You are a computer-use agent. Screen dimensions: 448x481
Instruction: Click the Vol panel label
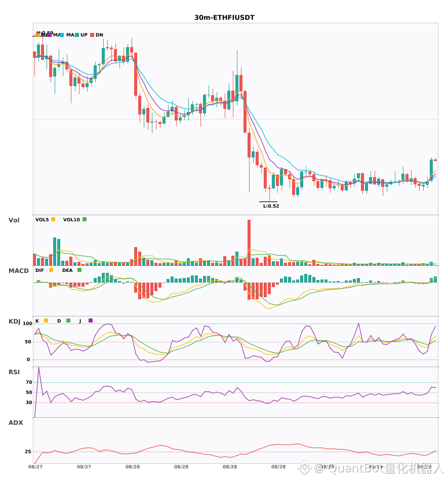pos(14,220)
